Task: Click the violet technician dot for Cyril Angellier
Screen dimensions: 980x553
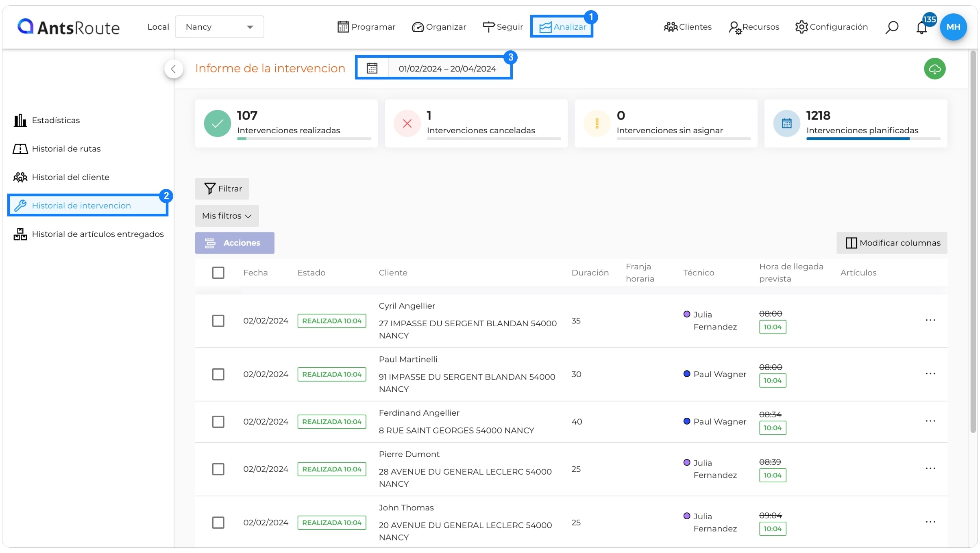Action: point(687,314)
